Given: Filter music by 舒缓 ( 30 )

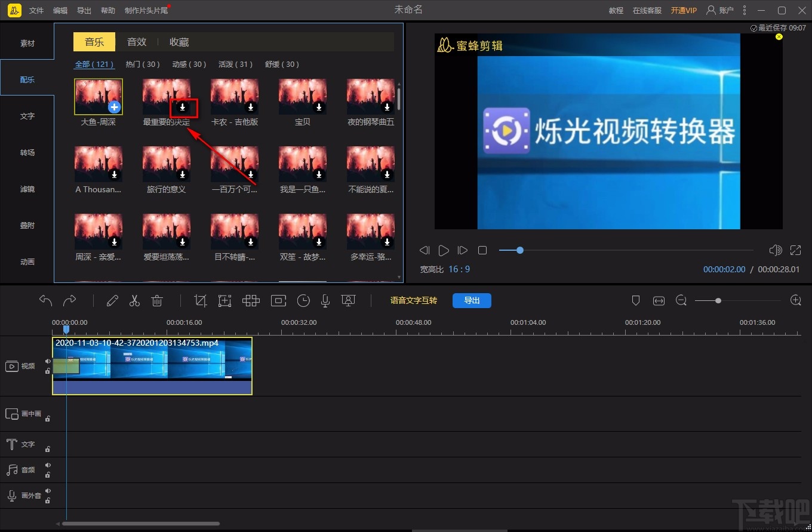Looking at the screenshot, I should point(282,64).
